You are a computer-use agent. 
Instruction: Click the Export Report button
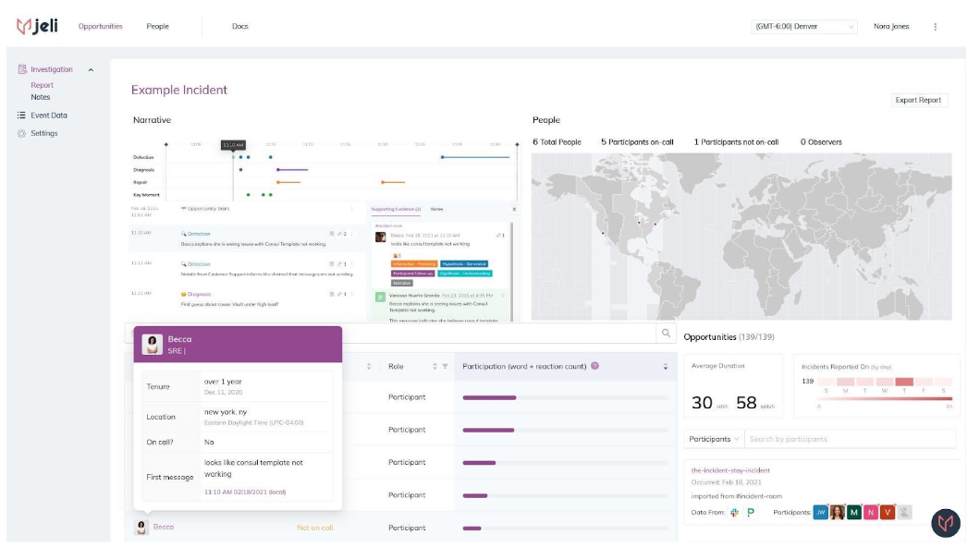click(x=918, y=100)
